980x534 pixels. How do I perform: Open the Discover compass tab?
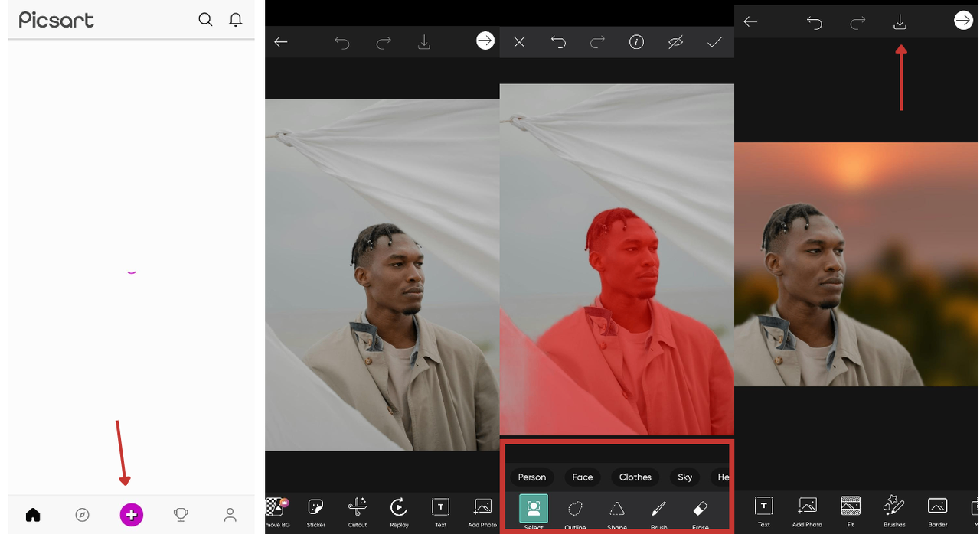(x=83, y=515)
